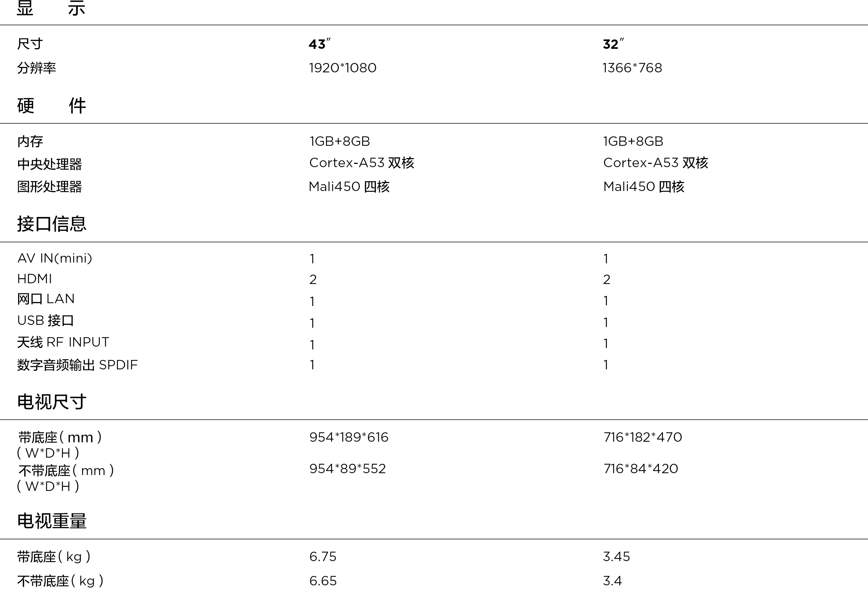Select the 43″ size value
This screenshot has height=615, width=868.
tap(319, 44)
